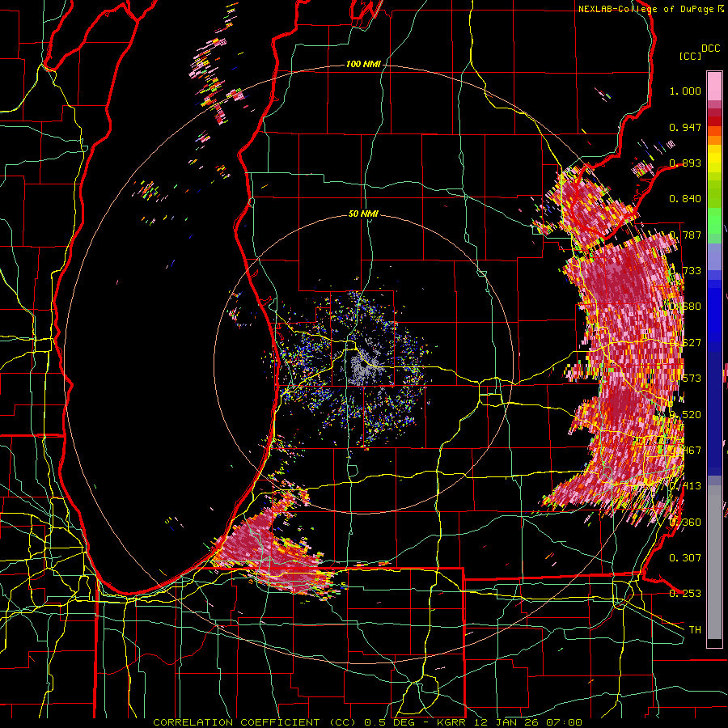Click the 0.307 legend value
Image resolution: width=728 pixels, height=728 pixels.
coord(685,558)
